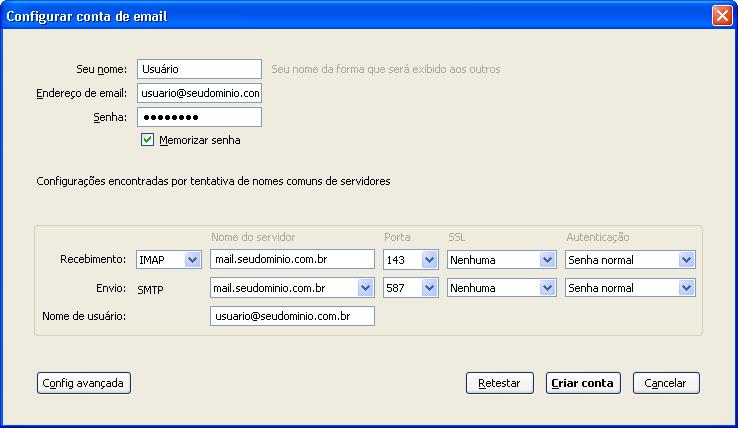738x428 pixels.
Task: Expand the Recebimento port 143 dropdown
Action: [x=411, y=260]
